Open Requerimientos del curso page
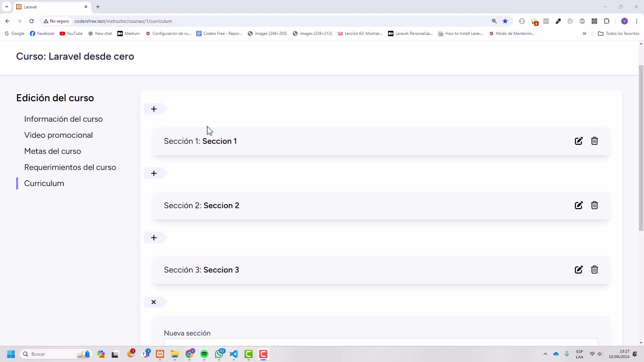 tap(70, 167)
